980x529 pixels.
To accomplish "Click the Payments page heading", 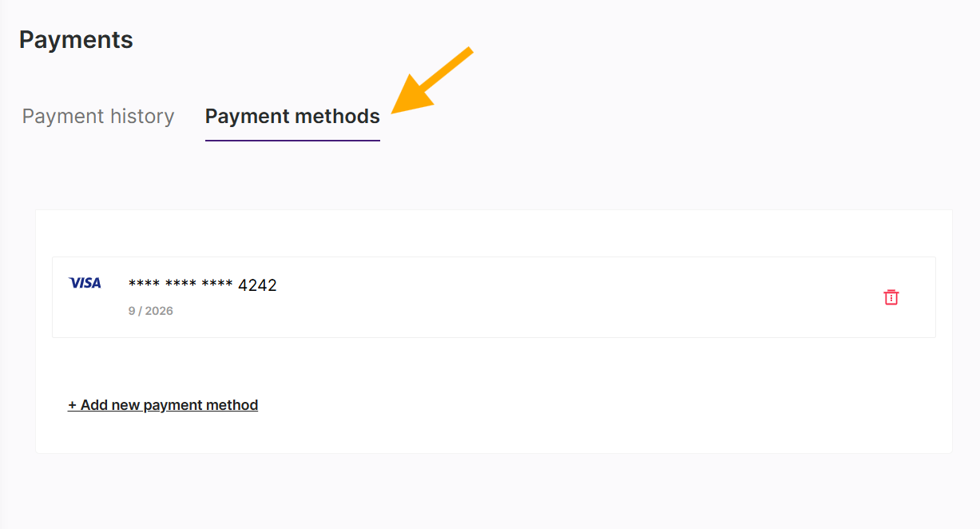I will pos(76,39).
